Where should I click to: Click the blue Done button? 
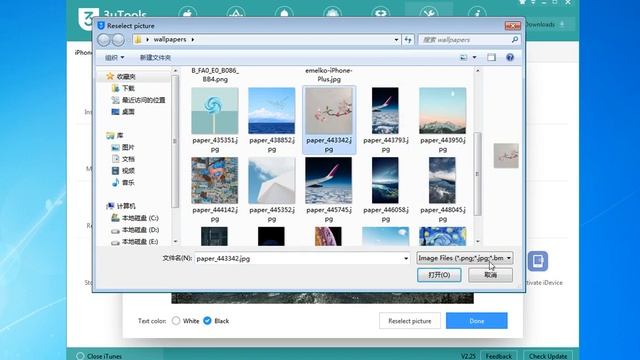[x=476, y=321]
